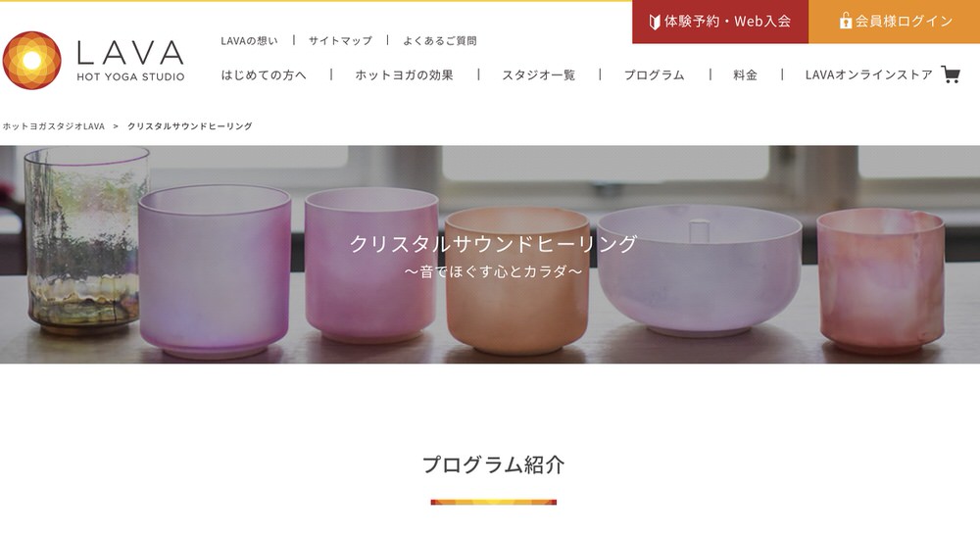Viewport: 980px width, 537px height.
Task: Click the LAVA sunburst logo icon
Action: 32,60
